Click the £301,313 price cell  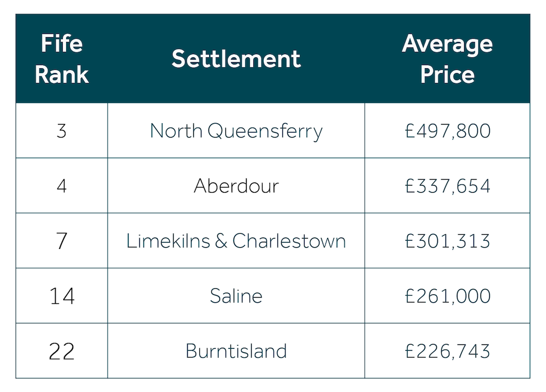click(448, 241)
